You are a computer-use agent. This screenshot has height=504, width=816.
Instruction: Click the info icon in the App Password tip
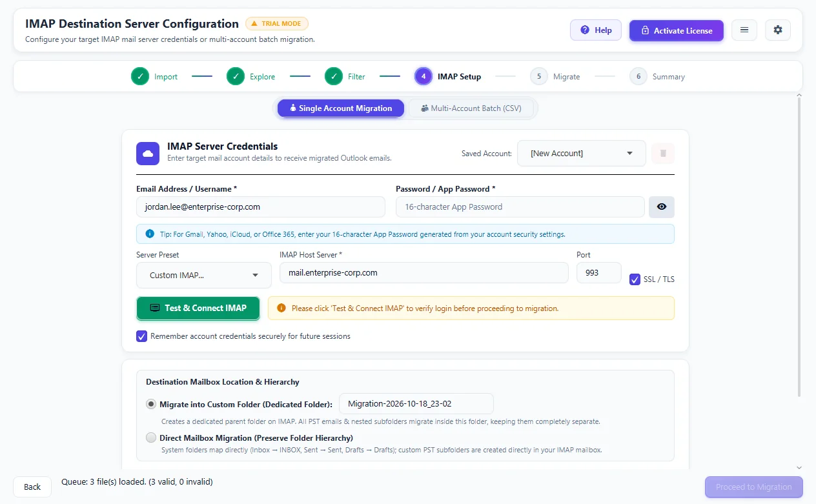(150, 234)
